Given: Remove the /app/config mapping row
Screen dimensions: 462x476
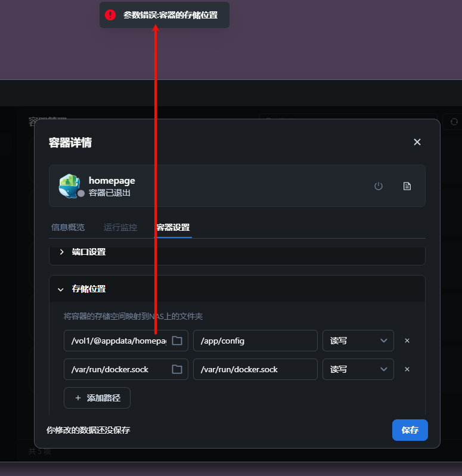Looking at the screenshot, I should click(407, 341).
